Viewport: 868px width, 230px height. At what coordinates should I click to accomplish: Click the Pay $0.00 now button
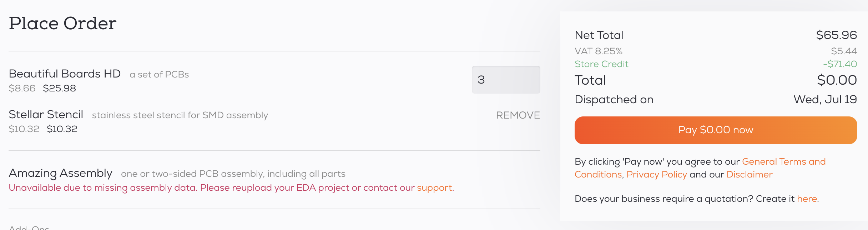715,130
